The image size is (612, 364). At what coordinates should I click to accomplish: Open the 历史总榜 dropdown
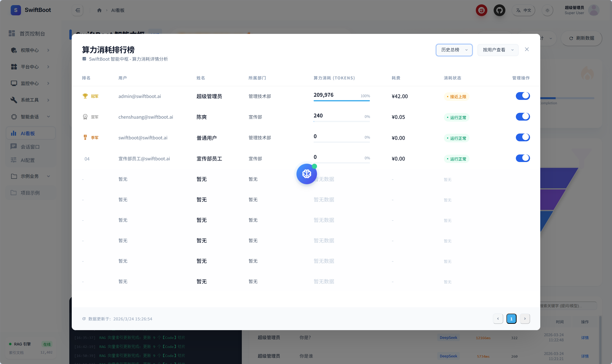(454, 50)
